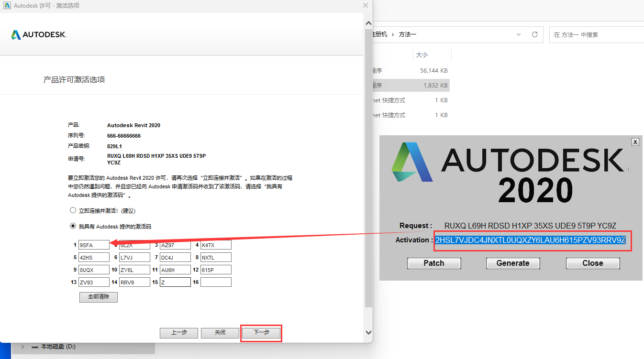Click the 方法一 breadcrumb in Explorer address bar
Image resolution: width=644 pixels, height=359 pixels.
[408, 34]
